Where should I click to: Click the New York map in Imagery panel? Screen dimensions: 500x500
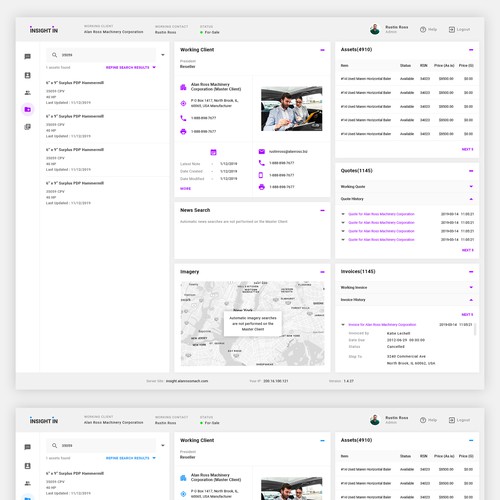252,323
